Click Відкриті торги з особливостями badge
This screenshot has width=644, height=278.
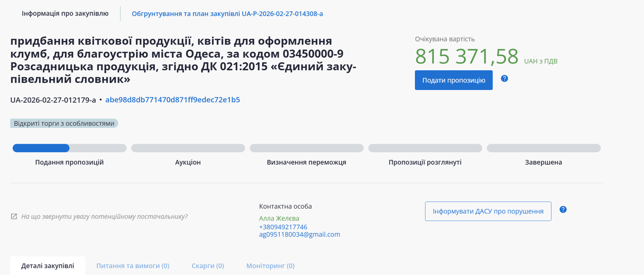(x=64, y=123)
